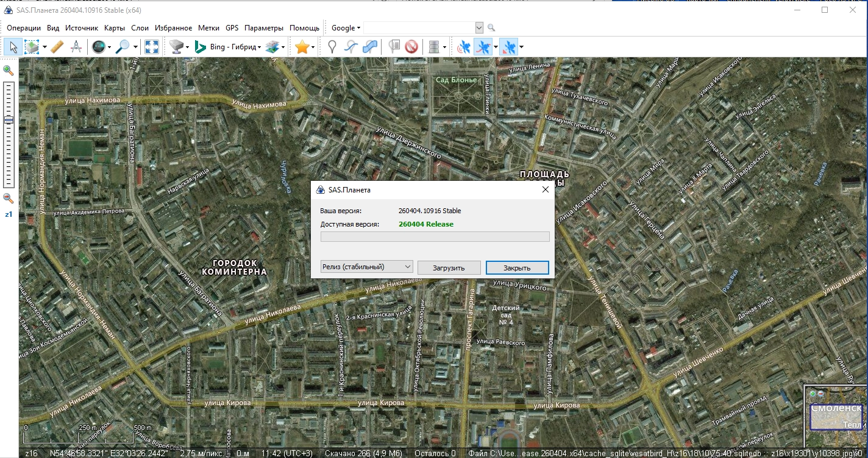Click the zoom in magnifier on left panel

9,71
